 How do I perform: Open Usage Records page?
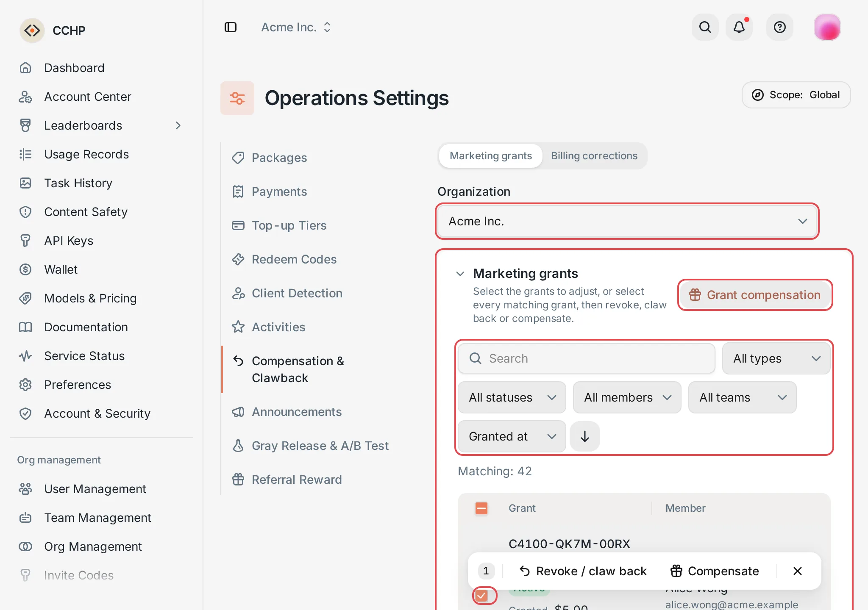(x=102, y=154)
